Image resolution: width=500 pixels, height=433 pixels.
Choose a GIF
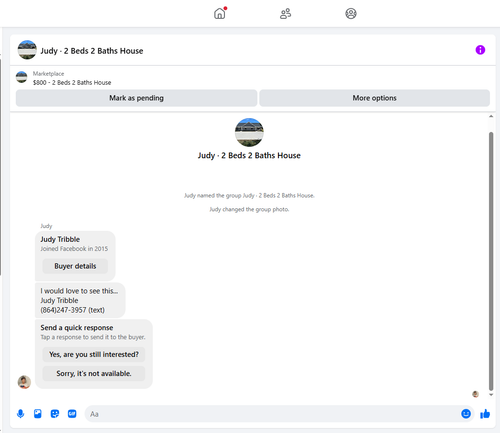(72, 414)
